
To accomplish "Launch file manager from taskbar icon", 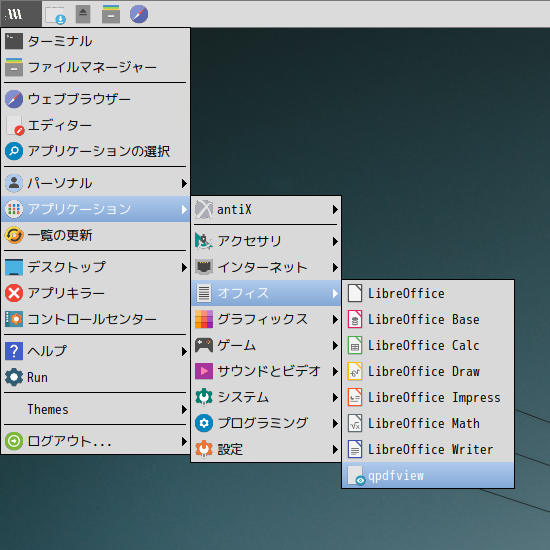I will coord(111,14).
